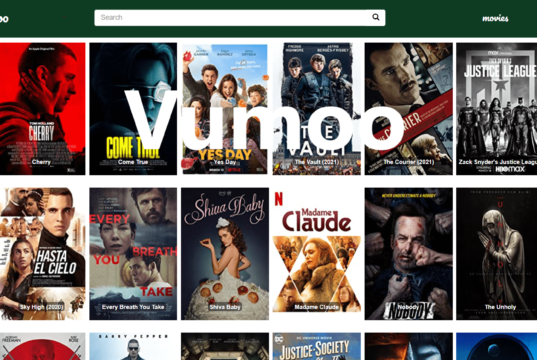Click the Cherry title caption link
The height and width of the screenshot is (360, 537).
click(41, 162)
